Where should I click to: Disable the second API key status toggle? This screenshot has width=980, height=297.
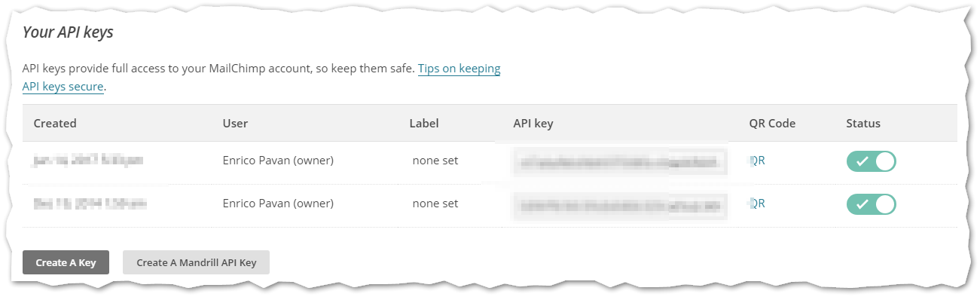(x=872, y=204)
